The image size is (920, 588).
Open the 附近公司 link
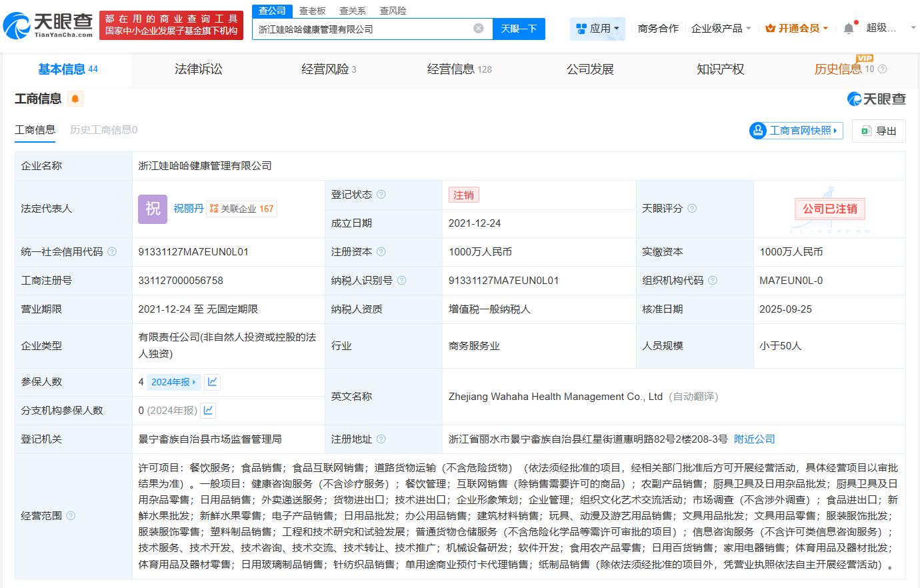[x=754, y=439]
